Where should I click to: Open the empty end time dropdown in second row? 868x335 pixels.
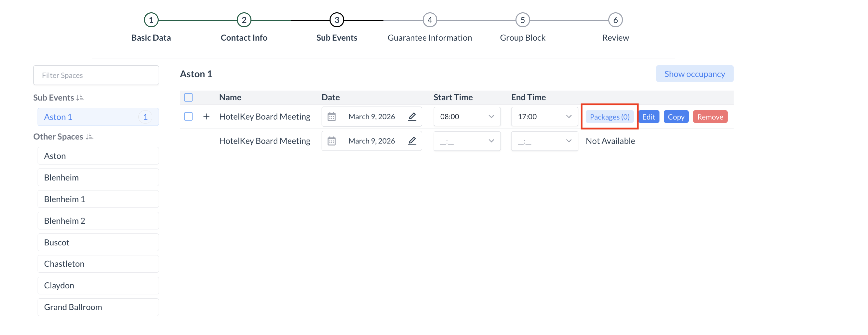[x=544, y=141]
